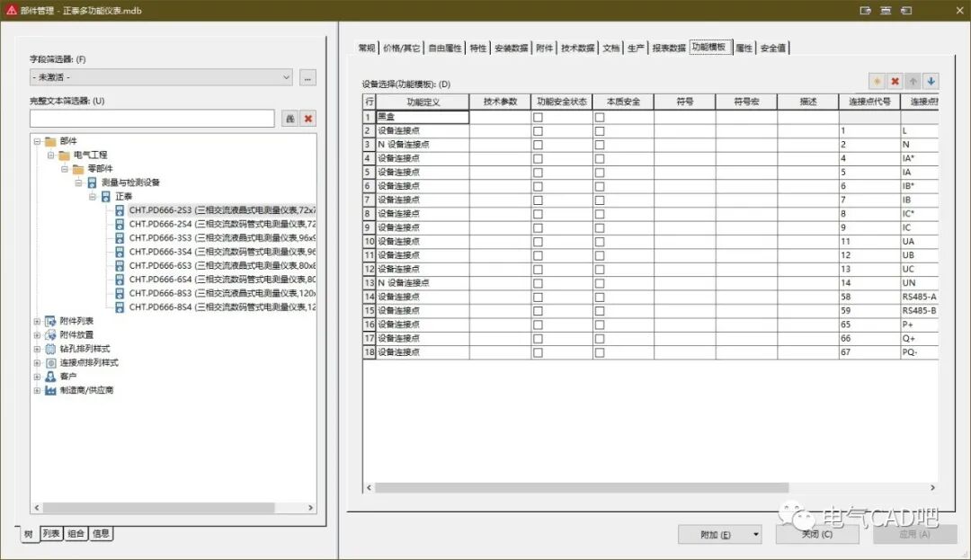Click the 正泰 manufacturer node icon

pos(106,196)
